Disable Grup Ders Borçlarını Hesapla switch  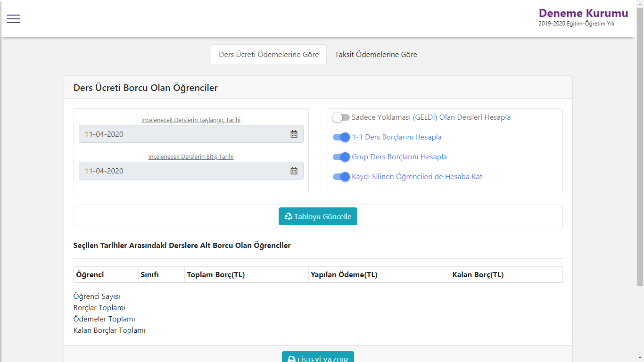tap(341, 157)
